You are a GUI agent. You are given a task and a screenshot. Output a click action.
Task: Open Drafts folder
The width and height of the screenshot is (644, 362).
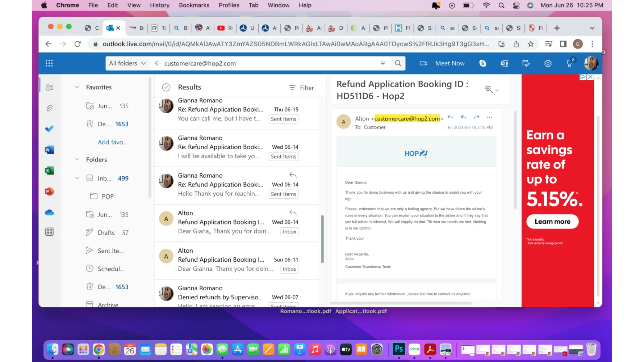(x=107, y=232)
